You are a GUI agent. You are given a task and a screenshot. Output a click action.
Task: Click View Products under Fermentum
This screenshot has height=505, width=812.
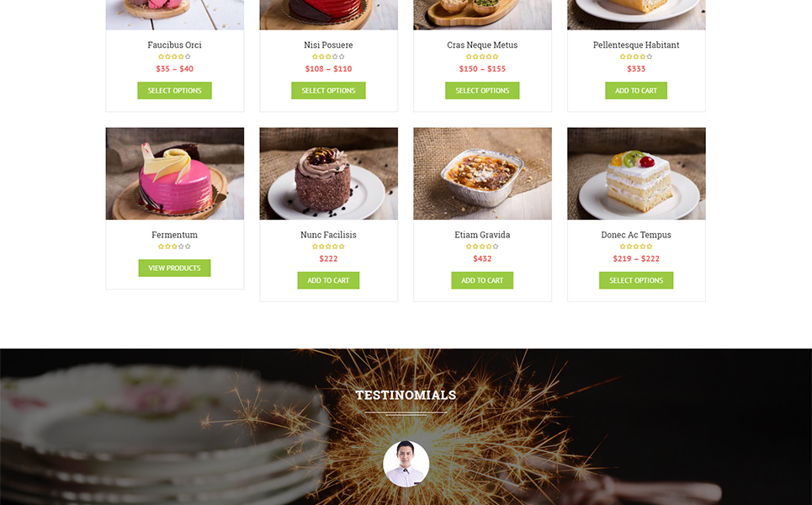tap(174, 268)
